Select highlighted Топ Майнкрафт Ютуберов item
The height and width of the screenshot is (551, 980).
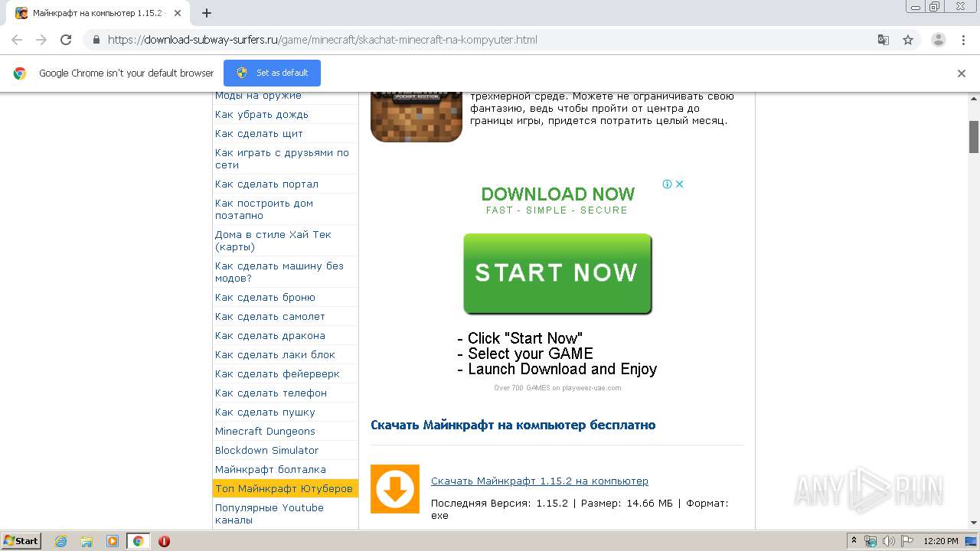coord(286,488)
